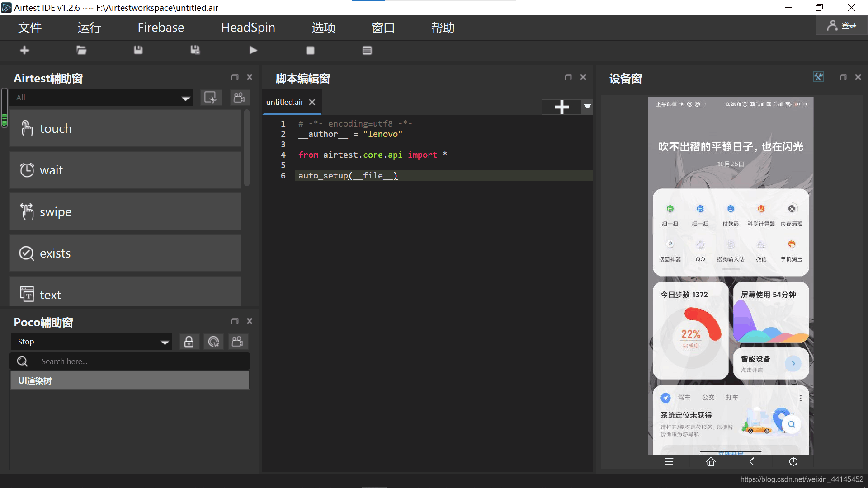Click the text tool icon in Airtest panel

(26, 294)
